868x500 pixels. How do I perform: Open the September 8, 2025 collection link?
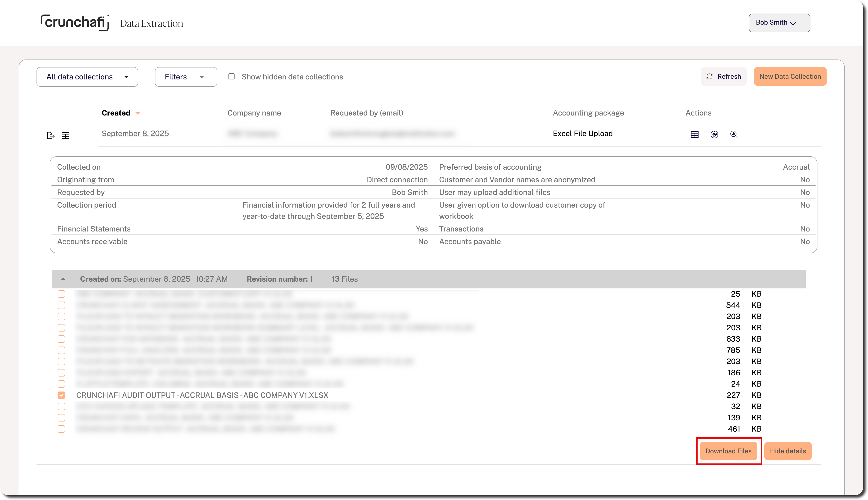135,134
